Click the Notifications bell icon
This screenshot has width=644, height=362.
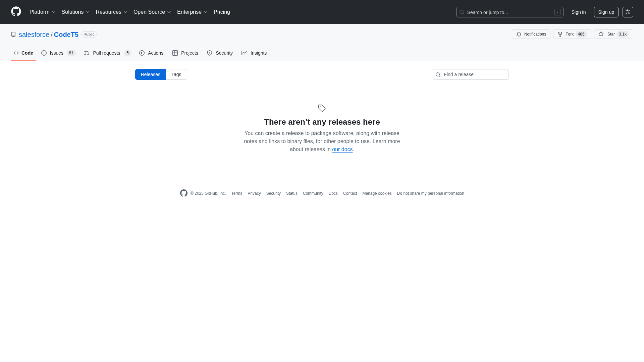coord(519,35)
